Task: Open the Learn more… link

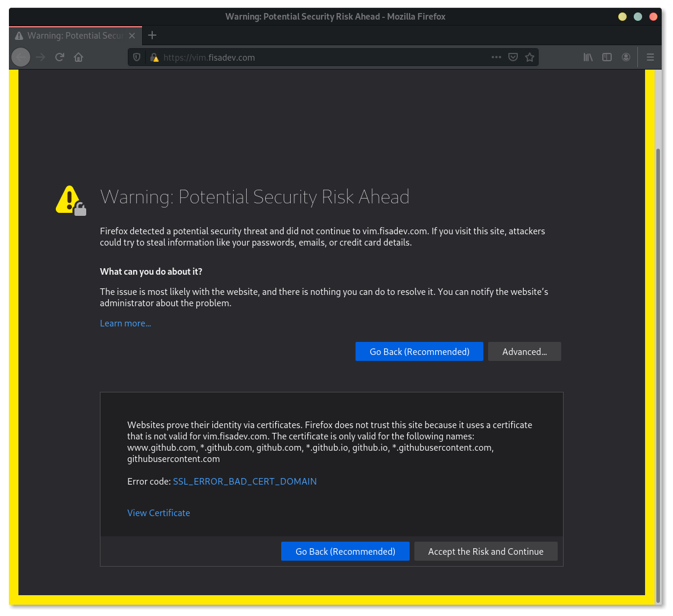Action: point(125,323)
